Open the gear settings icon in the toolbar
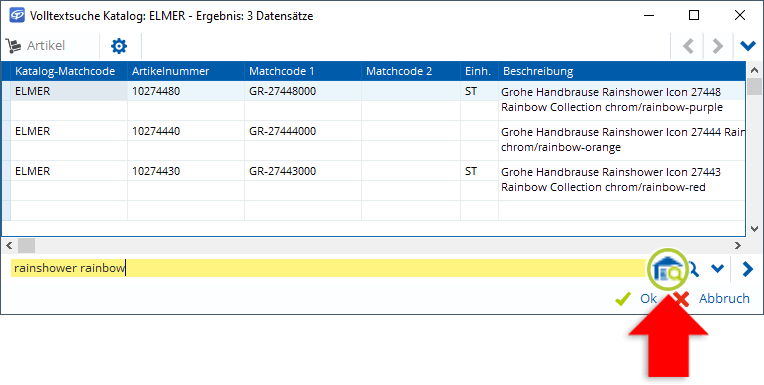The width and height of the screenshot is (764, 385). pyautogui.click(x=119, y=46)
